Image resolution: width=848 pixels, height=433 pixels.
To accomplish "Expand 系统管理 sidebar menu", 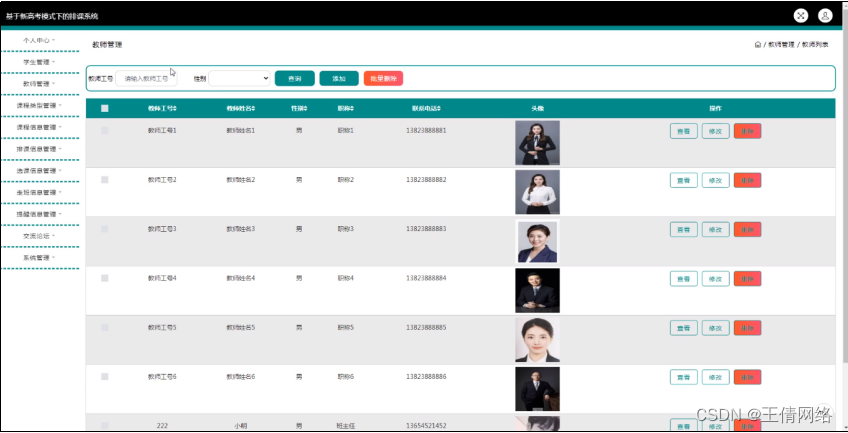I will (x=39, y=257).
